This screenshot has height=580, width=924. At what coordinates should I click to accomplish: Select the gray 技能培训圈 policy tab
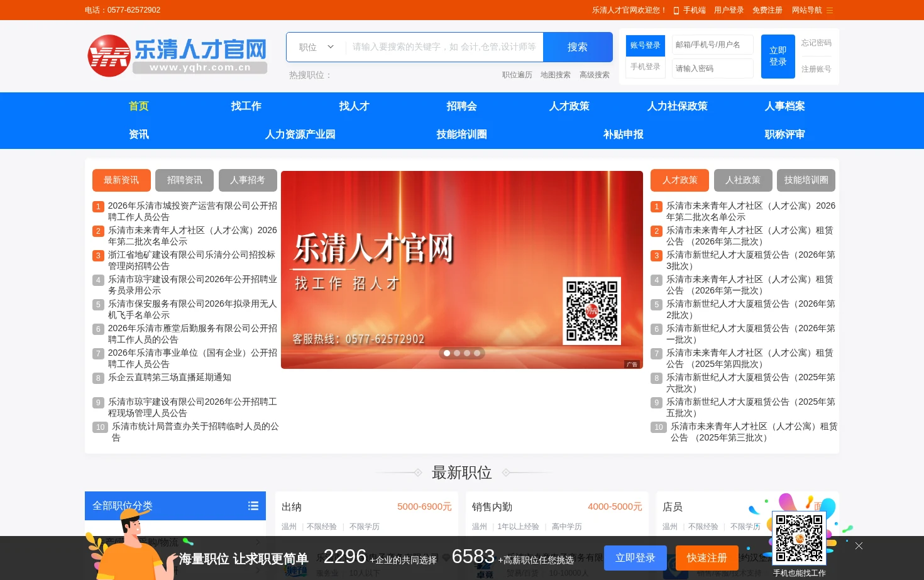(806, 180)
